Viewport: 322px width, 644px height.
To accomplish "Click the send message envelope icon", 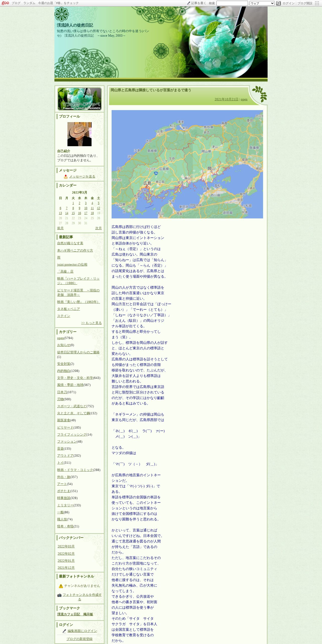I will click(x=66, y=177).
